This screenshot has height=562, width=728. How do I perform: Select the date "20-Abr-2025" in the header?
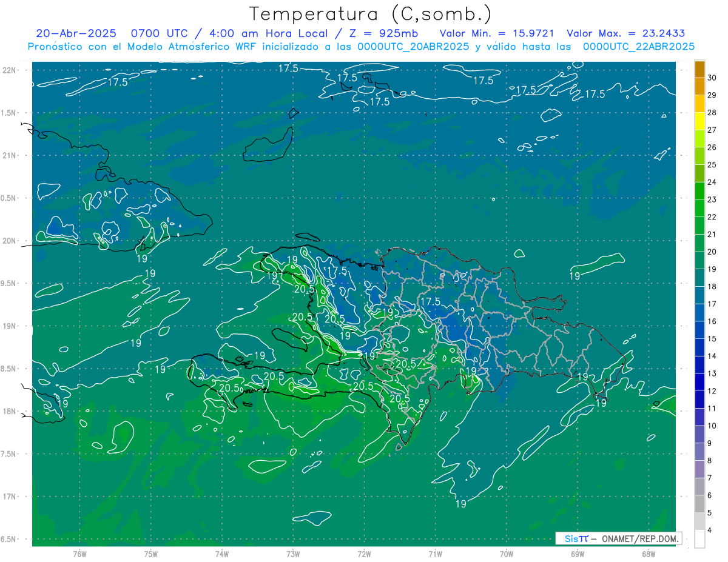tap(76, 33)
